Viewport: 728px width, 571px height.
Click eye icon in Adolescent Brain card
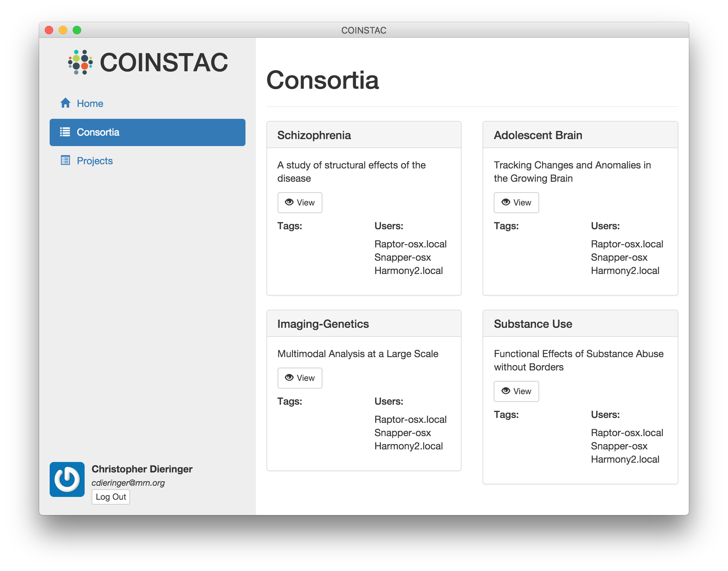tap(506, 202)
